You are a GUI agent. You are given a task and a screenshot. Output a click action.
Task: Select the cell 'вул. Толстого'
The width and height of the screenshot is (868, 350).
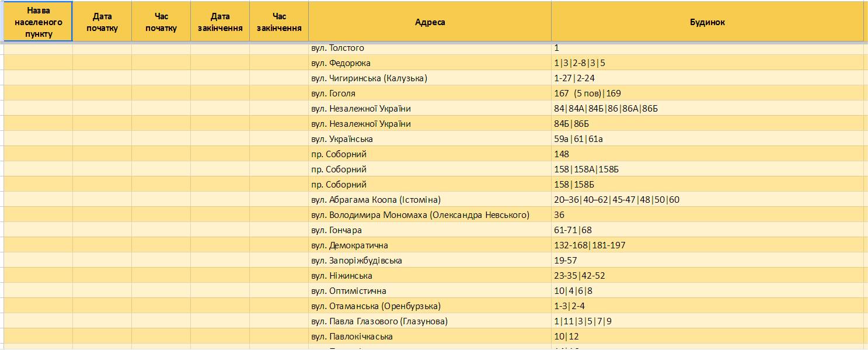pos(430,48)
